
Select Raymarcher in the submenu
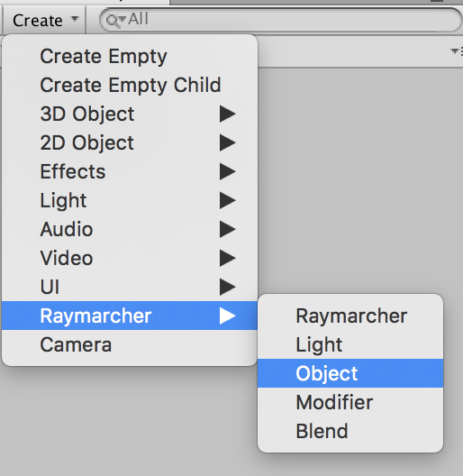[350, 316]
